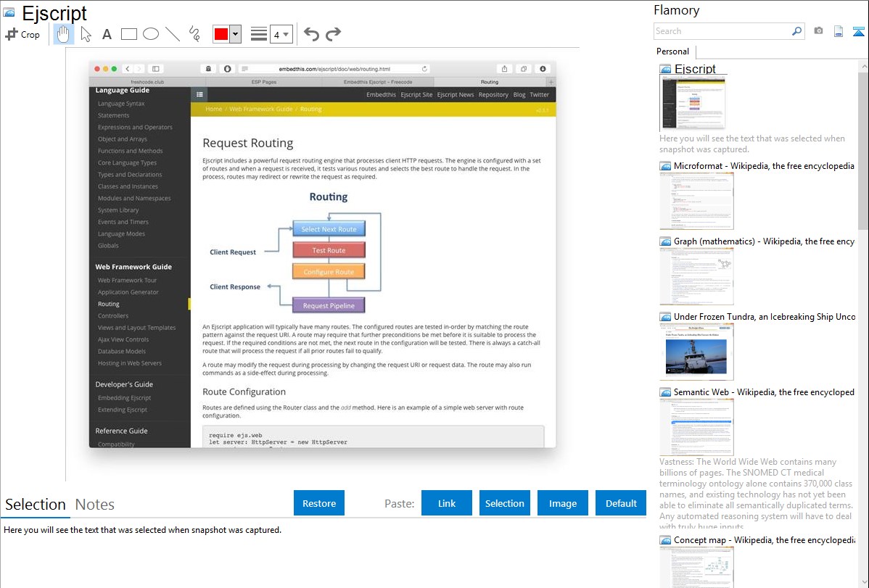Switch to the Notes tab
This screenshot has width=869, height=588.
[95, 505]
